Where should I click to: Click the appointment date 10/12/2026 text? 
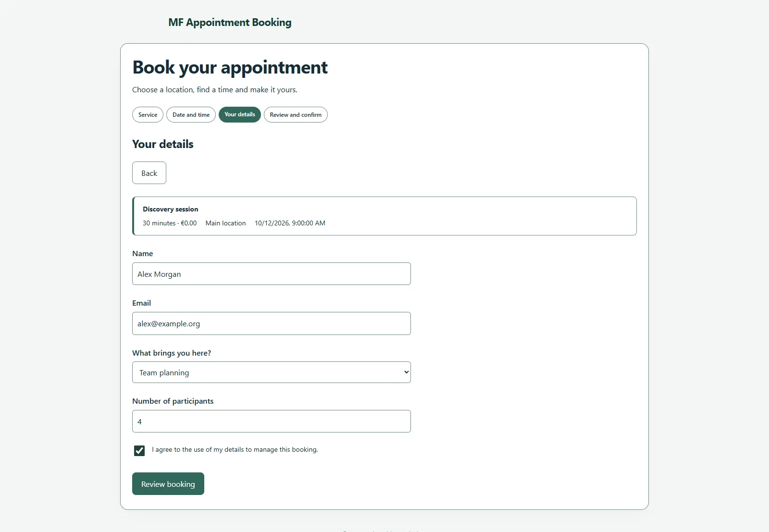click(x=290, y=223)
